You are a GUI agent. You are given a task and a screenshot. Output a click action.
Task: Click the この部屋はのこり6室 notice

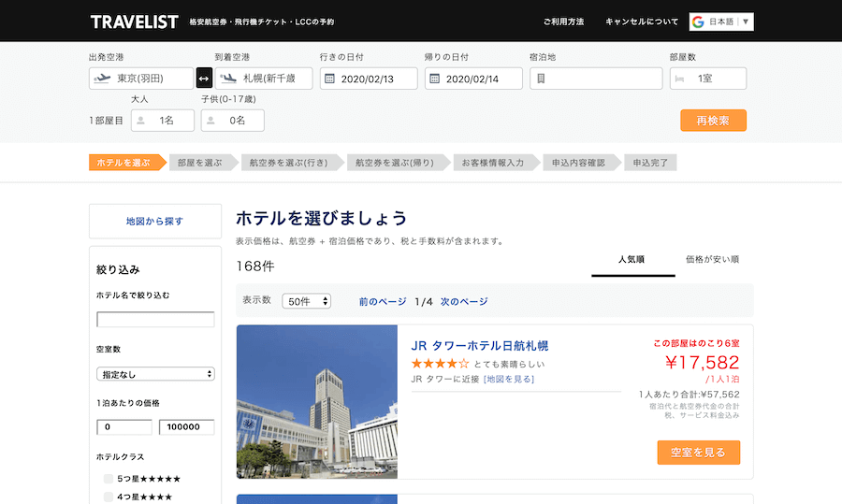pos(696,343)
